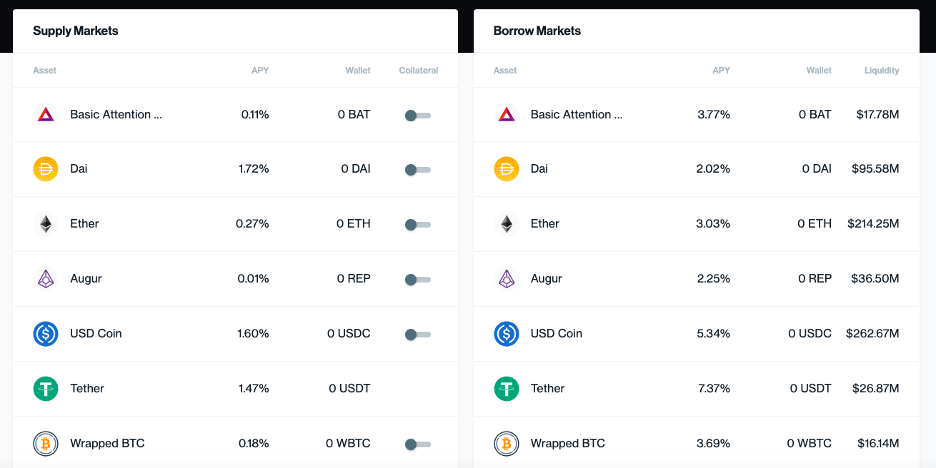Click the Dai icon in Supply Markets
This screenshot has height=468, width=936.
[x=45, y=169]
